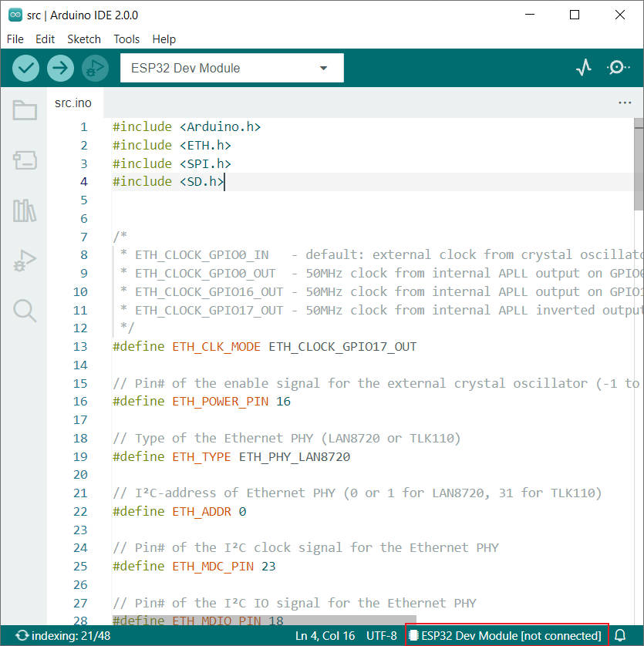Viewport: 644px width, 646px height.
Task: Click the Arduino app logo in title bar
Action: [15, 15]
